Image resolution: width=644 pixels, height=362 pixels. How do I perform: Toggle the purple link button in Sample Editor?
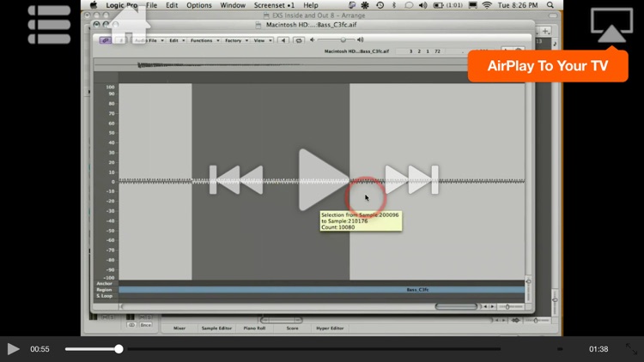(105, 40)
